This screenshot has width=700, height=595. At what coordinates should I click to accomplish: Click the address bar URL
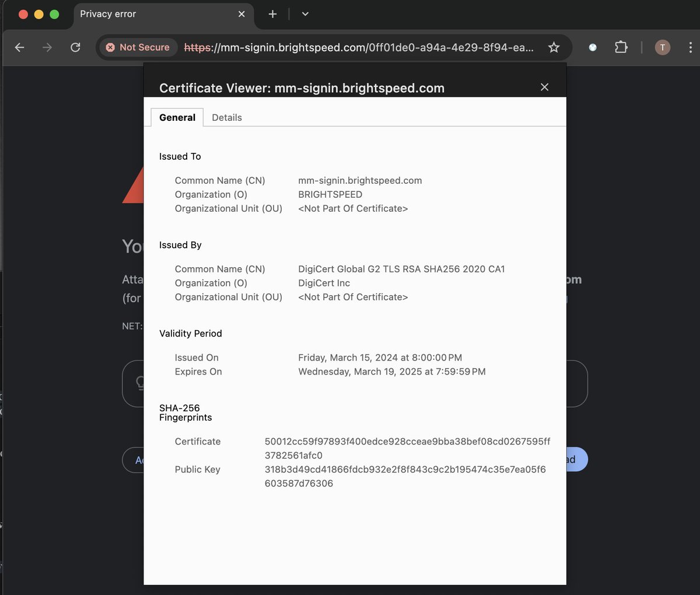359,48
